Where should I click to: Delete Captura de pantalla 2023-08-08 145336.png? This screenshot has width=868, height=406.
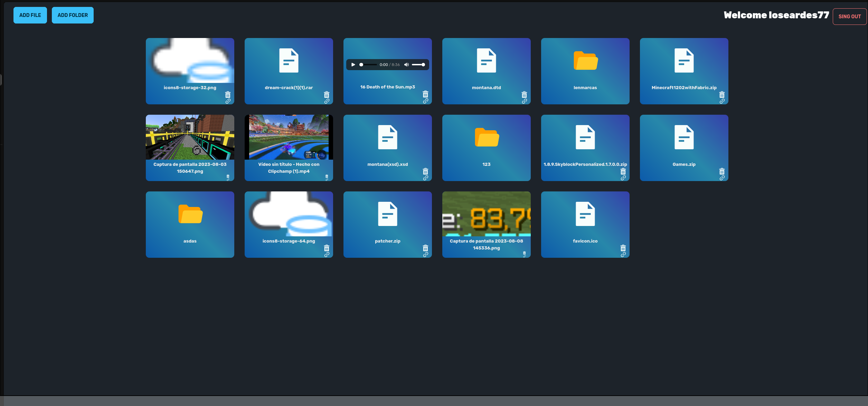(524, 253)
